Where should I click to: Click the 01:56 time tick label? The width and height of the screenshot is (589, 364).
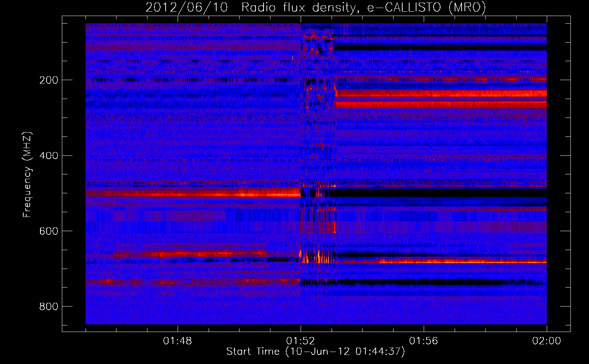click(x=423, y=341)
